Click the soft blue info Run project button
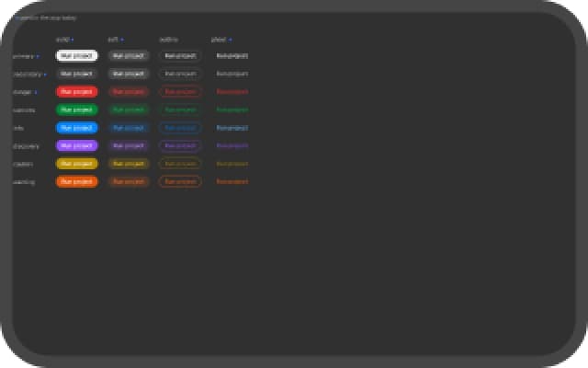588x368 pixels. pyautogui.click(x=129, y=128)
